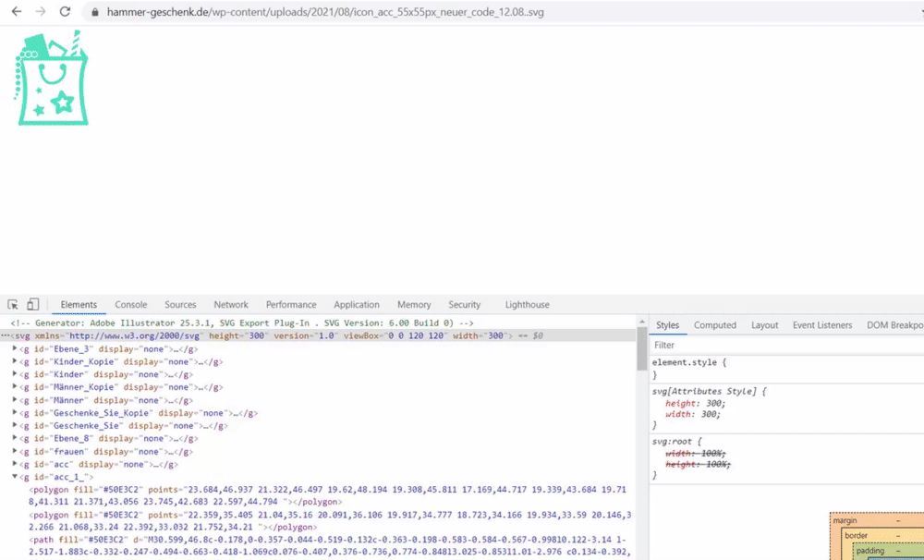Open the Network tab

(x=231, y=305)
